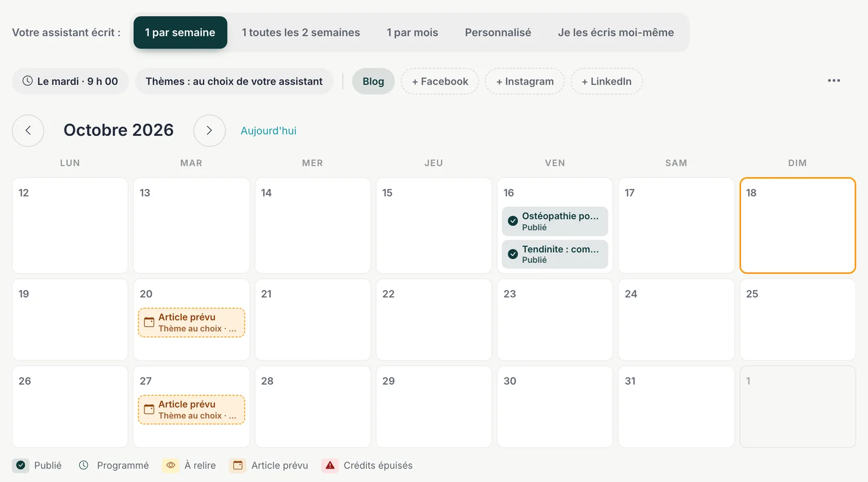Click the clock icon on the schedule pill

pos(28,81)
